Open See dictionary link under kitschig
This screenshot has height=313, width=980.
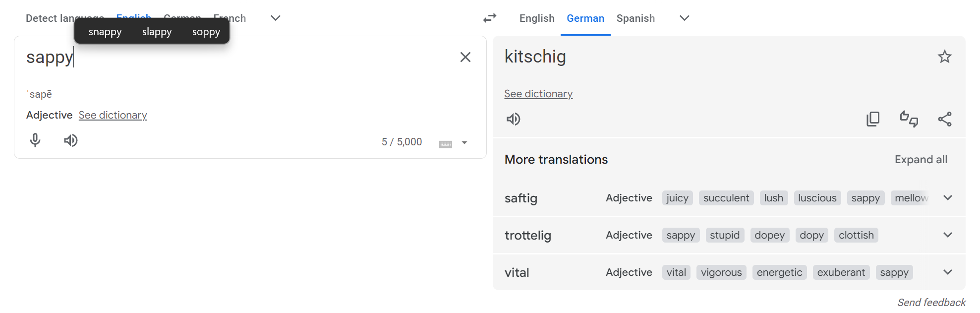pyautogui.click(x=538, y=94)
